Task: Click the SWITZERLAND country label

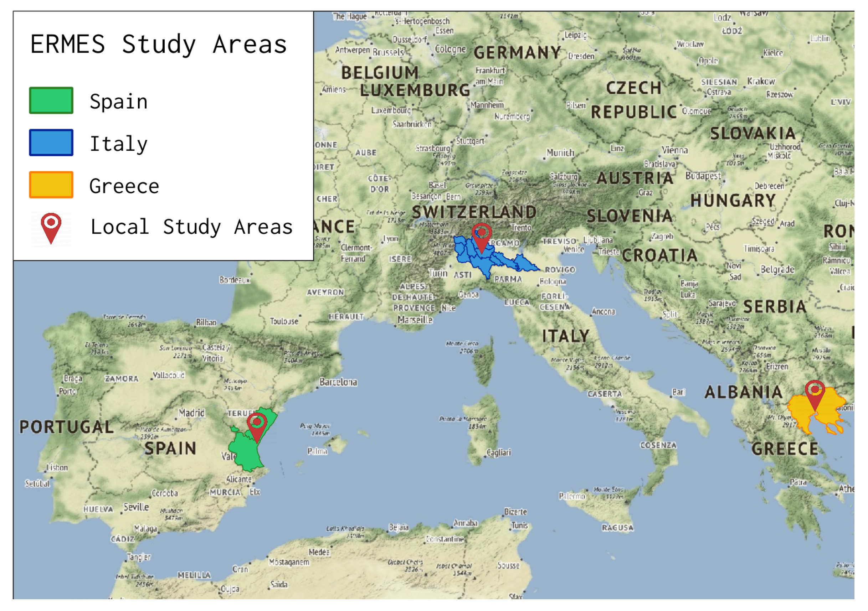Action: [x=474, y=212]
